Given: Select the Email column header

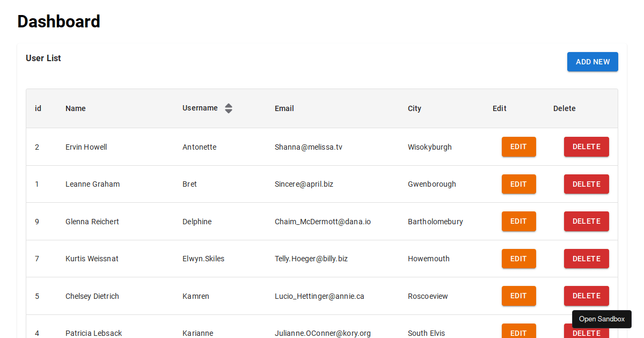Looking at the screenshot, I should tap(284, 108).
